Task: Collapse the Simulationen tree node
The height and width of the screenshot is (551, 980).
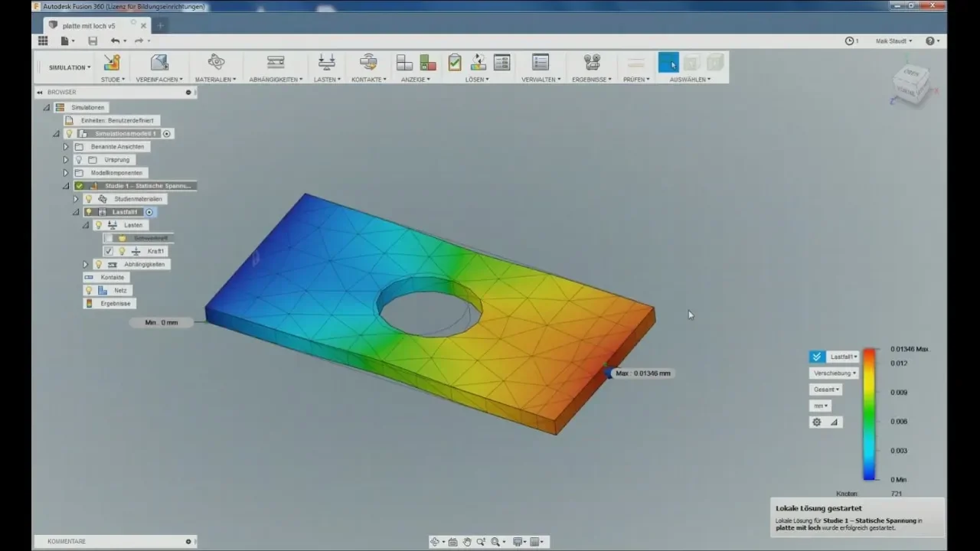Action: pos(47,107)
